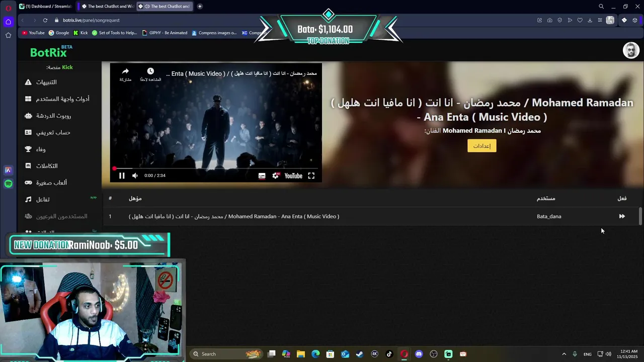The width and height of the screenshot is (644, 362).
Task: Open OBS Studio from taskbar
Action: click(434, 354)
